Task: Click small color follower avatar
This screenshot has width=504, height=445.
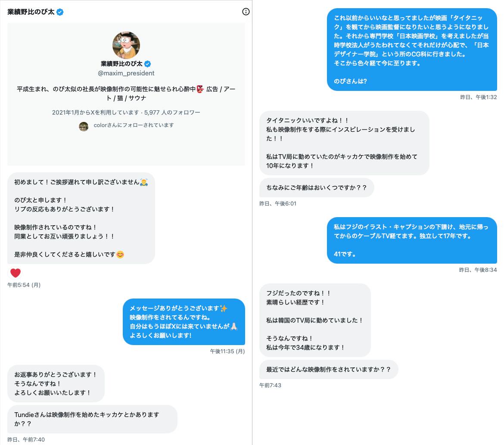Action: point(84,126)
